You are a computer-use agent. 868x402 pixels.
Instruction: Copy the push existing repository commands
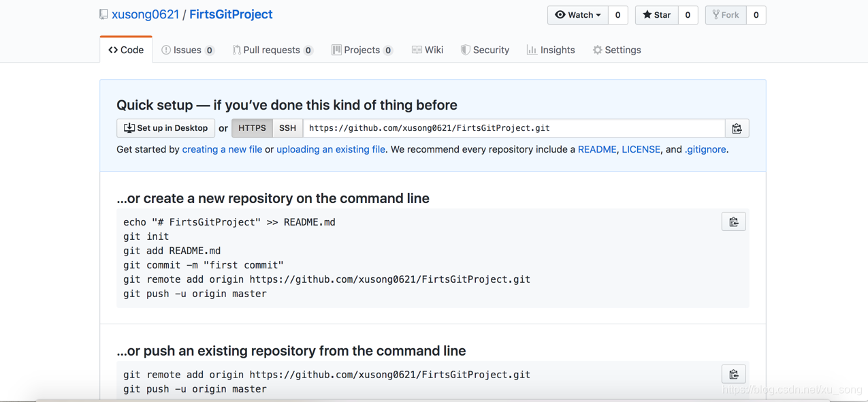(733, 374)
